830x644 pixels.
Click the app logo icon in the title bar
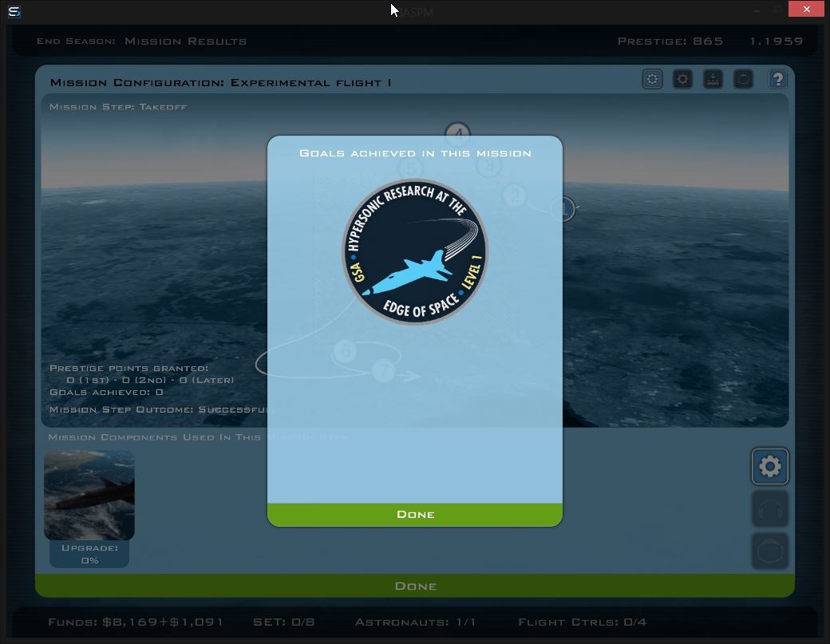(x=14, y=11)
